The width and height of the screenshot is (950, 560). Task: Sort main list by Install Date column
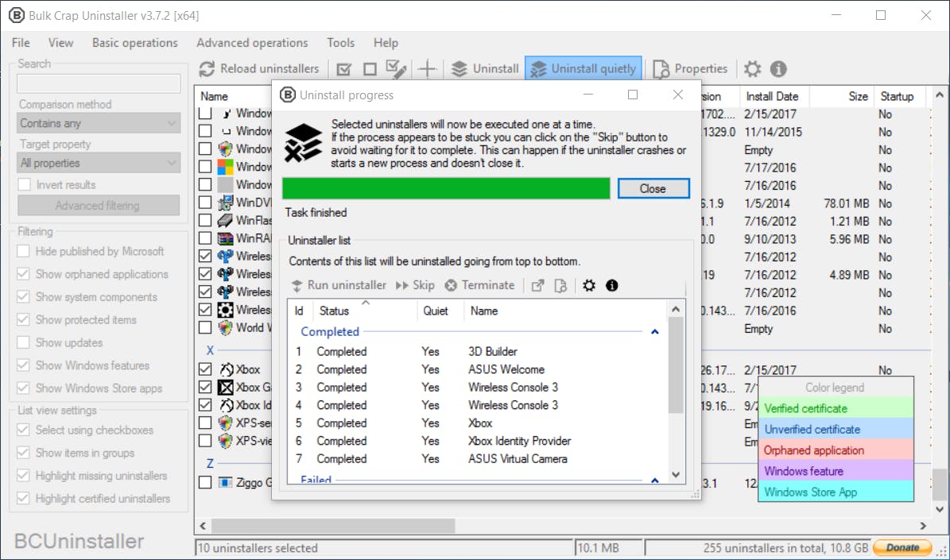[x=773, y=96]
